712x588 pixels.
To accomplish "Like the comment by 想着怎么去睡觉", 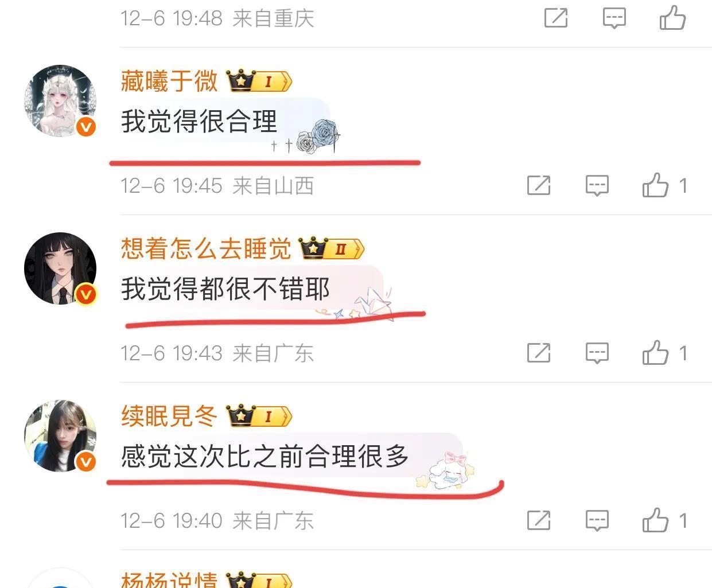I will tap(655, 353).
